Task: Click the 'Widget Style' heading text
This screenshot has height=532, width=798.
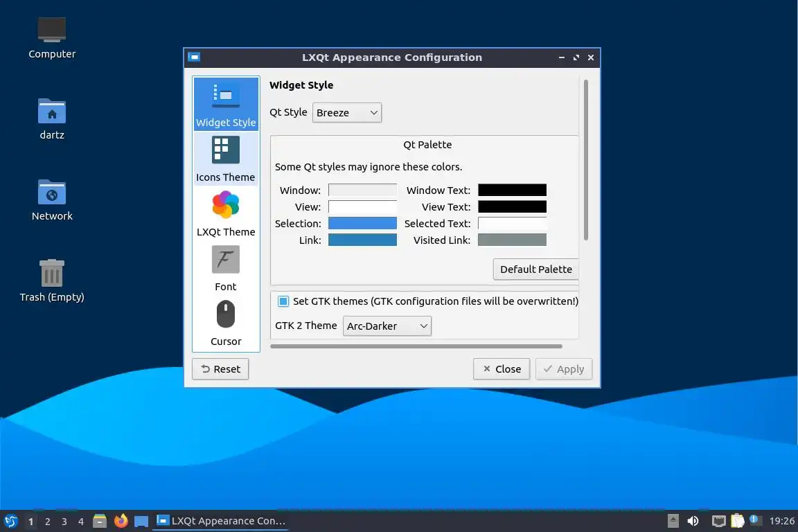Action: click(301, 85)
